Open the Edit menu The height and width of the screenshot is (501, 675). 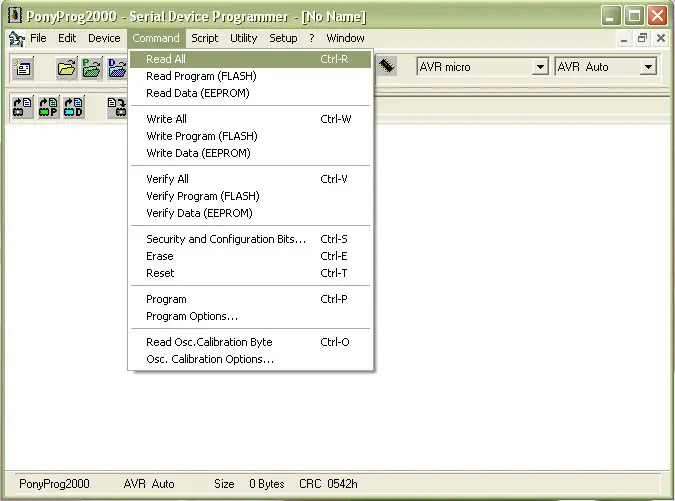pos(67,38)
